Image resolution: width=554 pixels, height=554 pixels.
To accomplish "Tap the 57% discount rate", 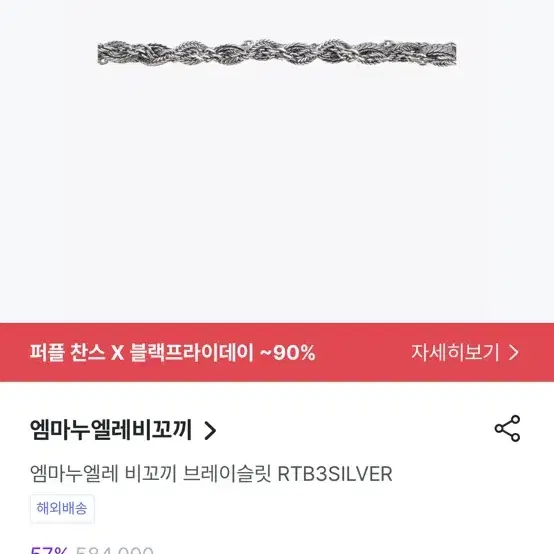I will pos(49,550).
